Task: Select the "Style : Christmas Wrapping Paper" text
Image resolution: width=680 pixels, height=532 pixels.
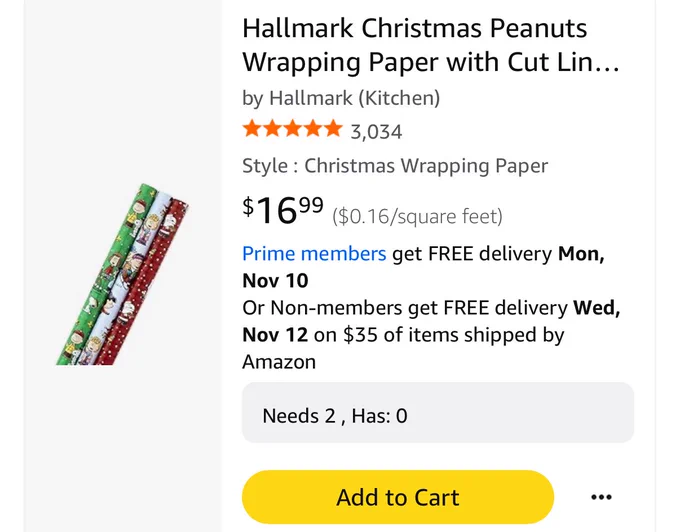Action: [395, 166]
